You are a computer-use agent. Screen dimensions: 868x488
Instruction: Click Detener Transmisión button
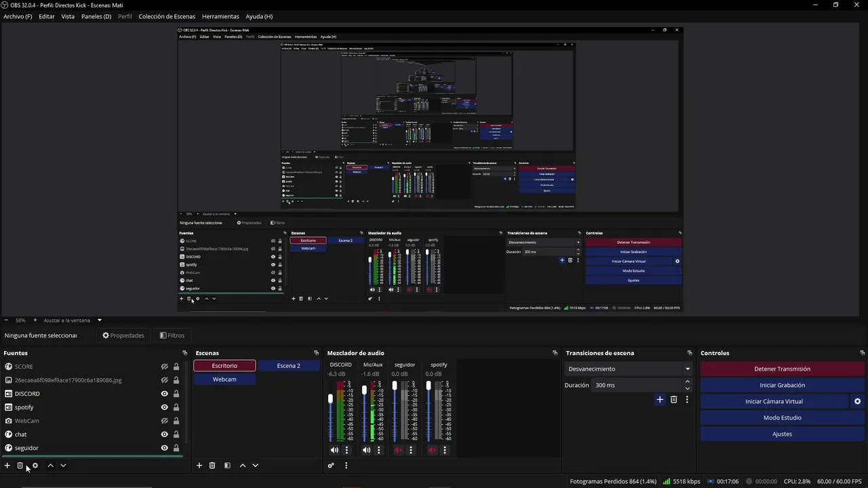[x=783, y=369]
